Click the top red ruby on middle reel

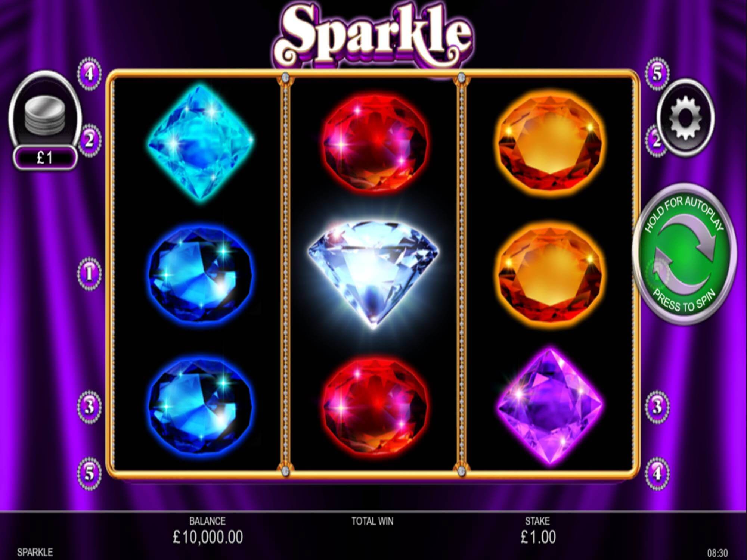coord(373,141)
